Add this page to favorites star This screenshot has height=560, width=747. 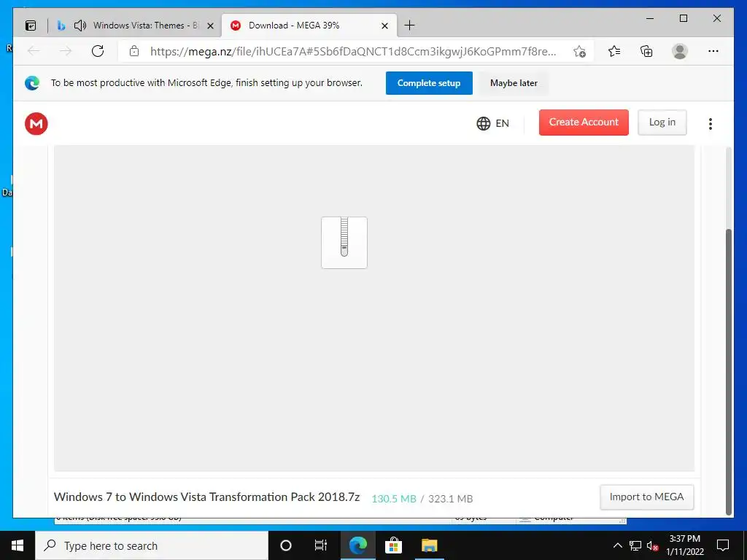coord(579,52)
